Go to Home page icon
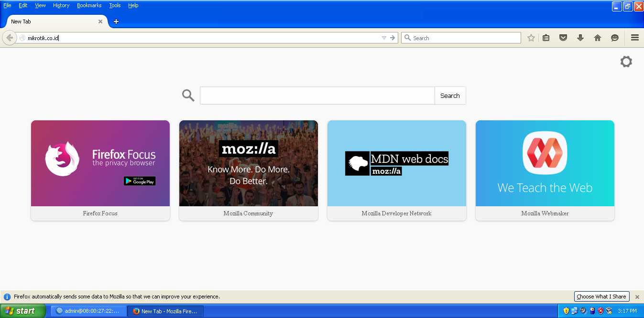This screenshot has width=644, height=318. pyautogui.click(x=598, y=38)
